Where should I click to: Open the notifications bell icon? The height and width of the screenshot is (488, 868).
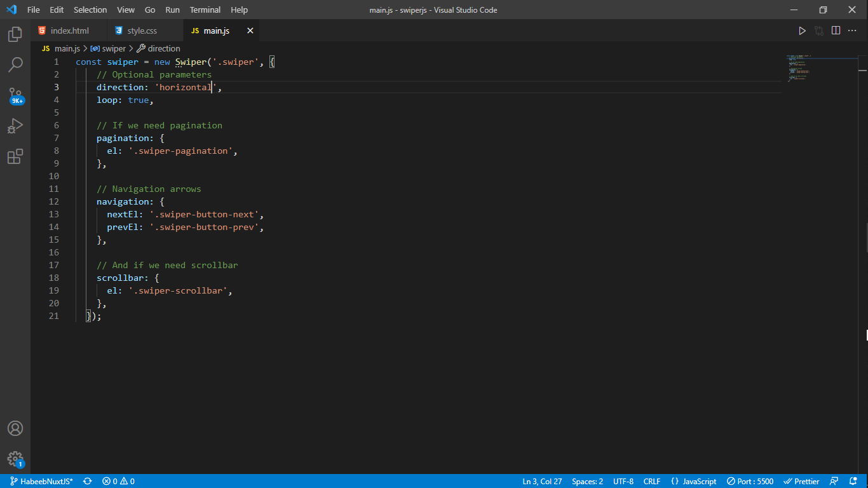point(853,482)
